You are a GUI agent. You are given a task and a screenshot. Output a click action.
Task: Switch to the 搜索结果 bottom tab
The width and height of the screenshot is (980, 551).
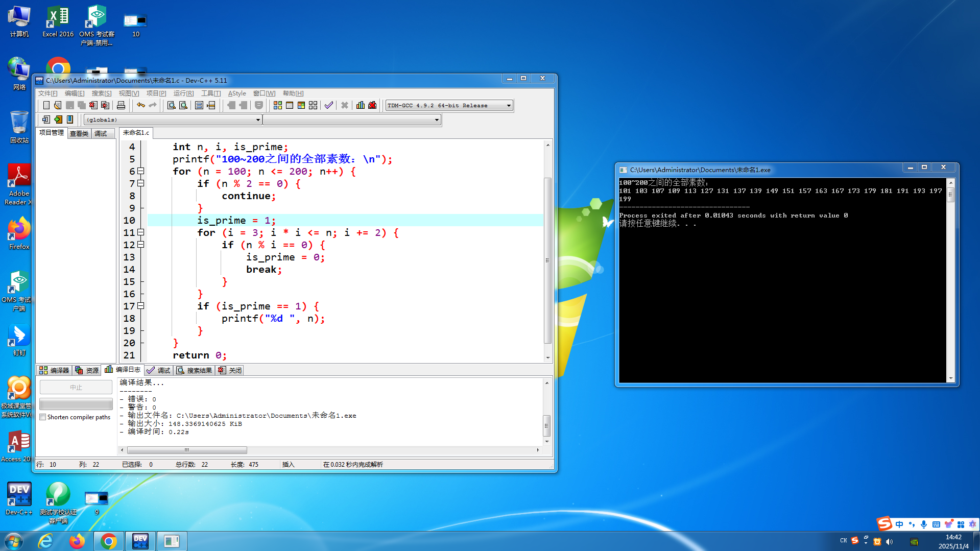194,370
